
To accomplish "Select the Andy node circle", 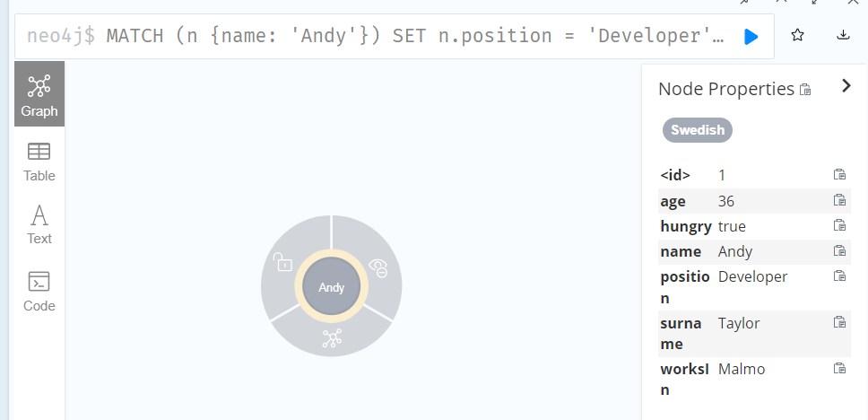I will point(332,286).
